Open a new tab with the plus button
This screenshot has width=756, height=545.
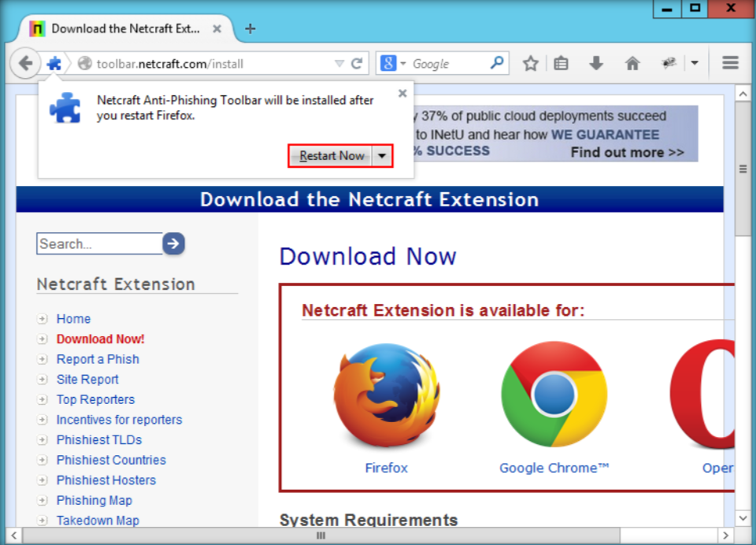point(250,29)
